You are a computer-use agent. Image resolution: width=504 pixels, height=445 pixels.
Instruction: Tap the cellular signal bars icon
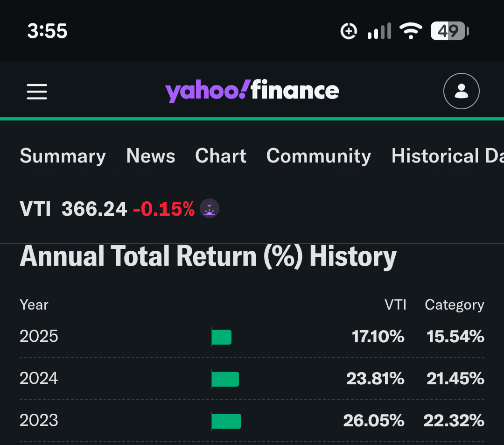tap(379, 31)
